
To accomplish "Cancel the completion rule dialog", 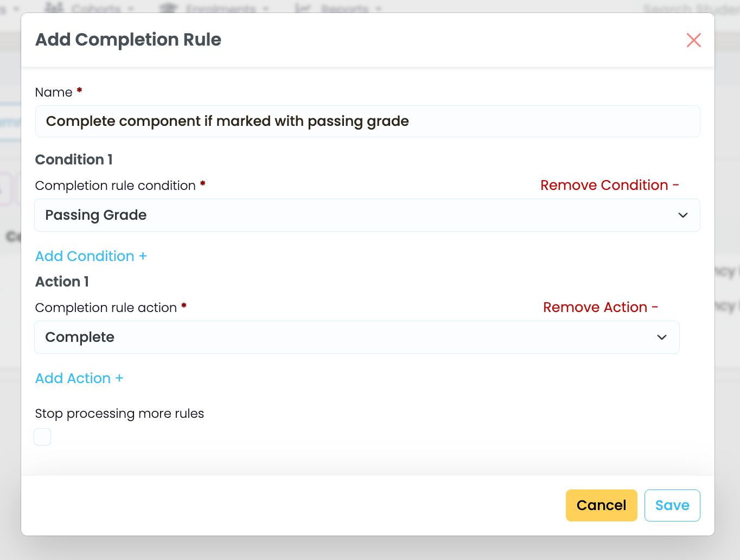I will [601, 505].
